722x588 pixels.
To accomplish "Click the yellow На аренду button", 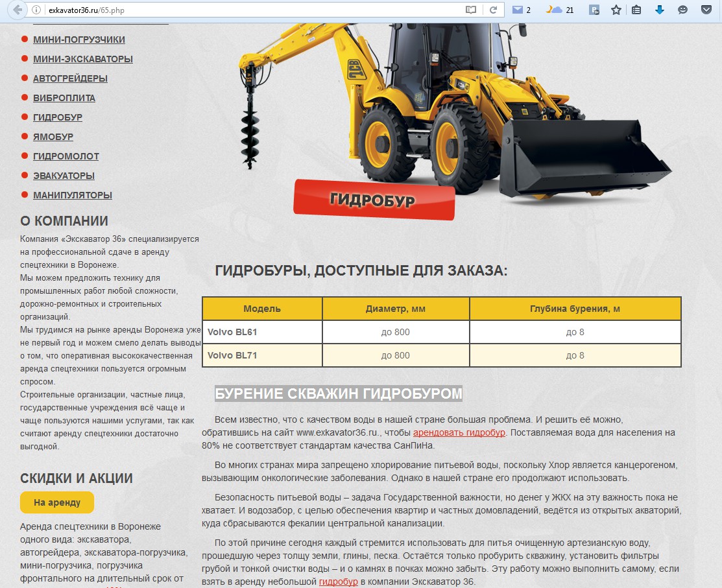I will (57, 502).
